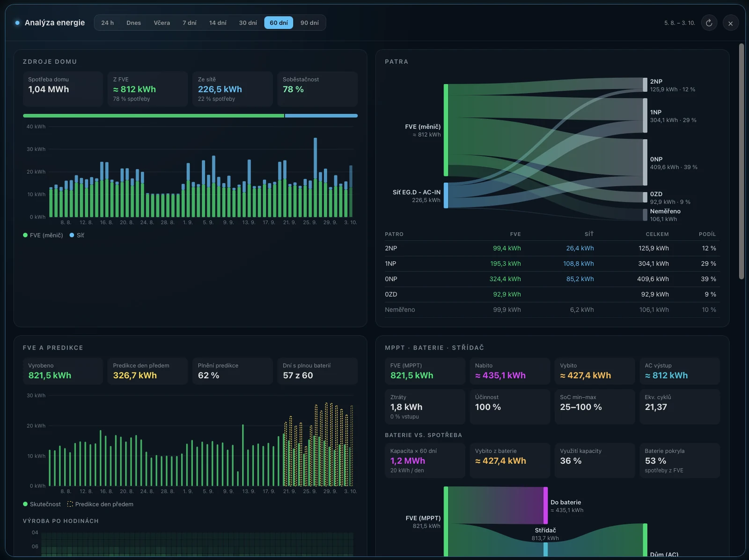
Task: Click the 5. 8. – 3. 10. date range text
Action: [x=680, y=23]
